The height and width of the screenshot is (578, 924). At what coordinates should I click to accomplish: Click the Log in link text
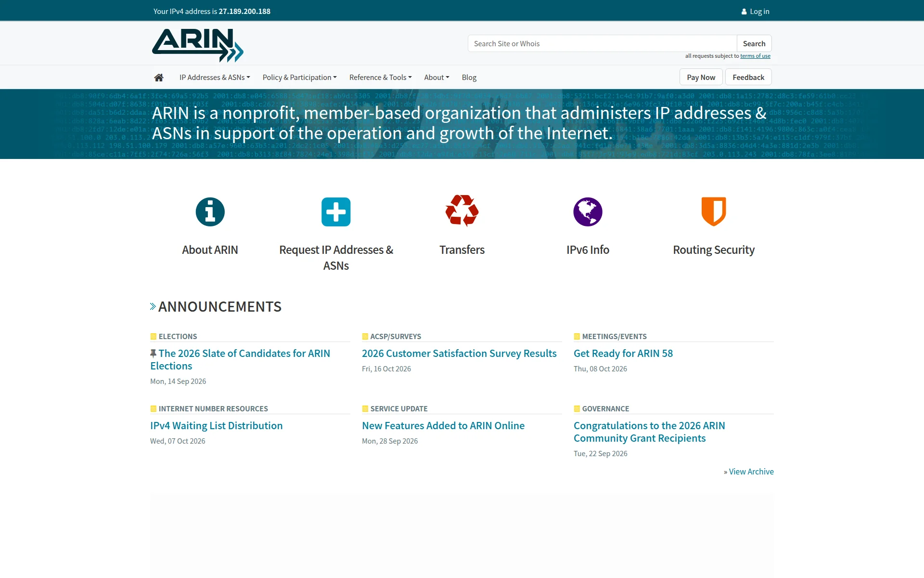(x=759, y=12)
